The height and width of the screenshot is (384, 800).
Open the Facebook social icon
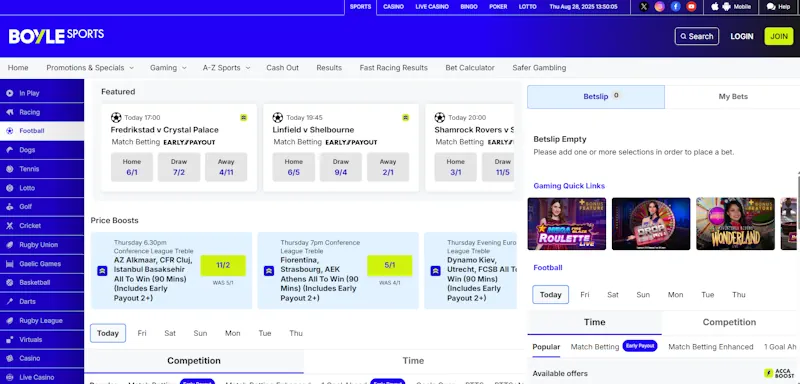[x=676, y=7]
